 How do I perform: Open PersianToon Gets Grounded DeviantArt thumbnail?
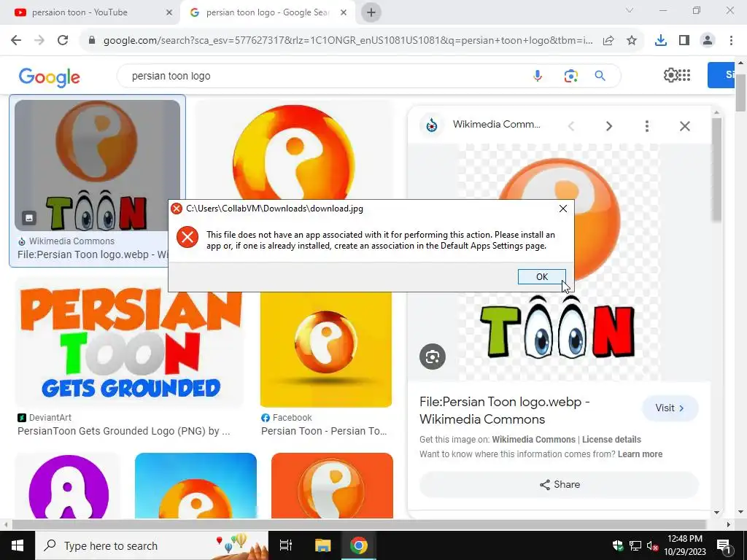pos(129,342)
